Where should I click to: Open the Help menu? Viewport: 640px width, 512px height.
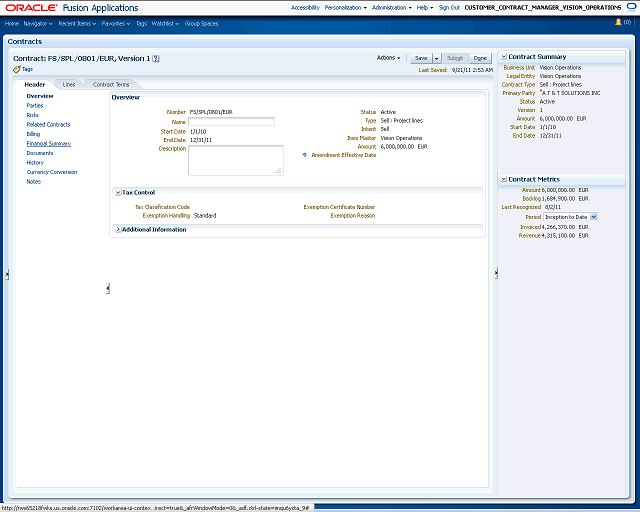425,8
